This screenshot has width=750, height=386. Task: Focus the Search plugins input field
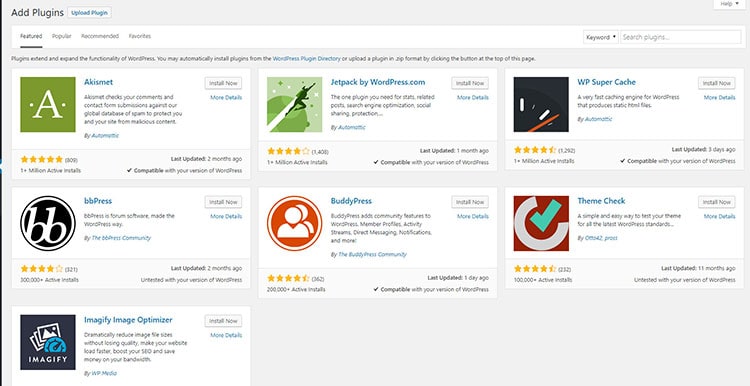point(681,37)
